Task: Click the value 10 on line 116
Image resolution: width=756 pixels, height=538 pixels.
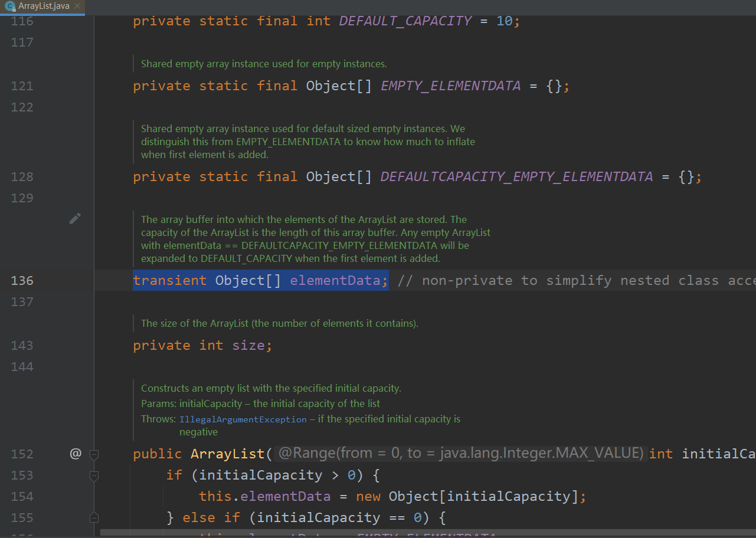Action: point(504,21)
